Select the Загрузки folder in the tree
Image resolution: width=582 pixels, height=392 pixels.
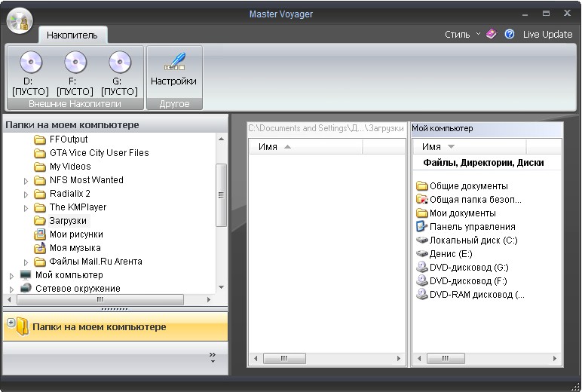tap(68, 221)
